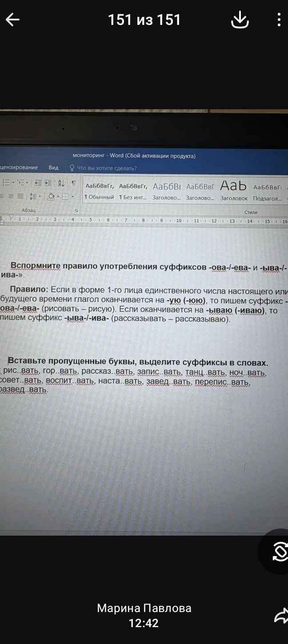Click the Стили group label
This screenshot has height=644, width=288.
251,212
